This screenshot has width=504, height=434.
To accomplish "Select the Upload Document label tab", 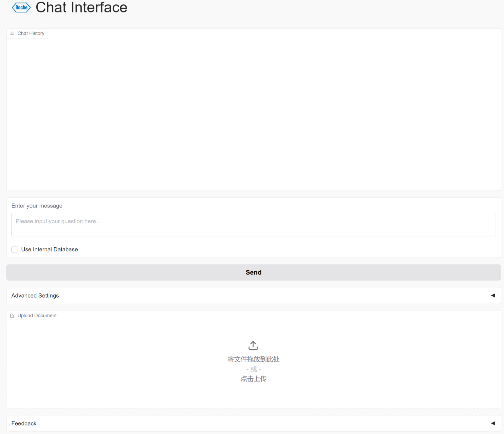I will (x=37, y=316).
